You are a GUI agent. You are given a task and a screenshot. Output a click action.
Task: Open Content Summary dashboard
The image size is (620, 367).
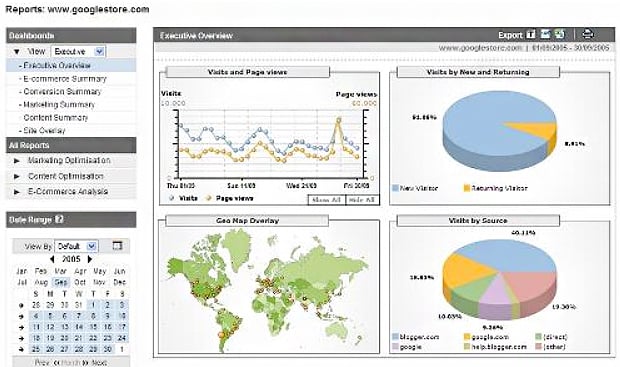(x=56, y=118)
